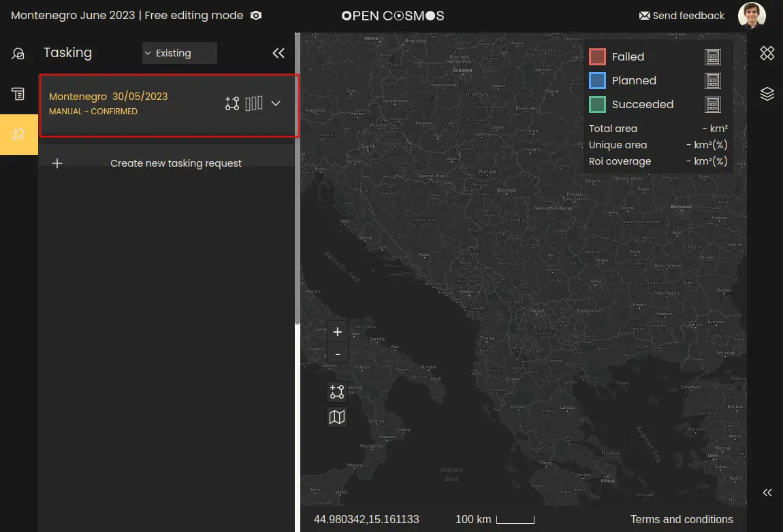Viewport: 783px width, 532px height.
Task: Open the search tab in left sidebar
Action: (18, 54)
